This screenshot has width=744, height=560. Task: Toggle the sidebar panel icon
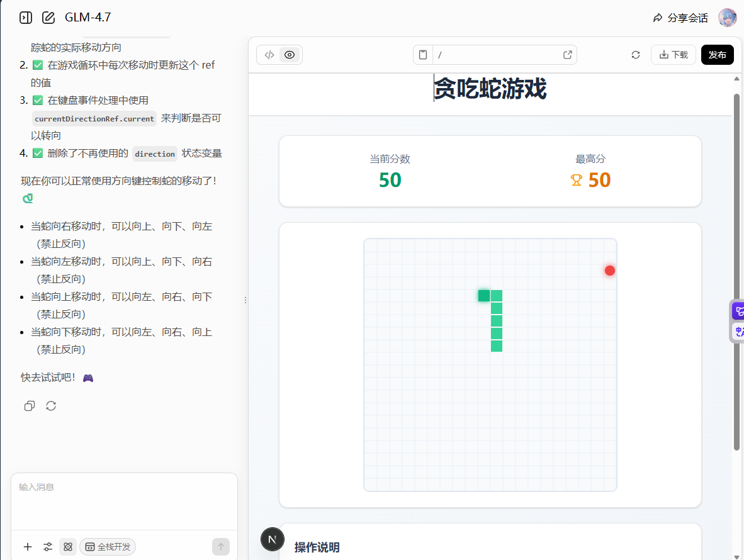pyautogui.click(x=26, y=18)
